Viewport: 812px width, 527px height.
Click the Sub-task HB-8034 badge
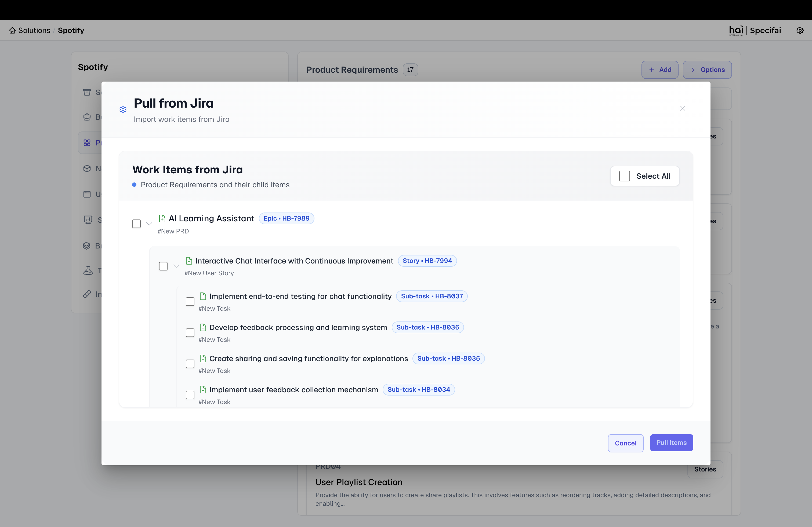point(419,389)
